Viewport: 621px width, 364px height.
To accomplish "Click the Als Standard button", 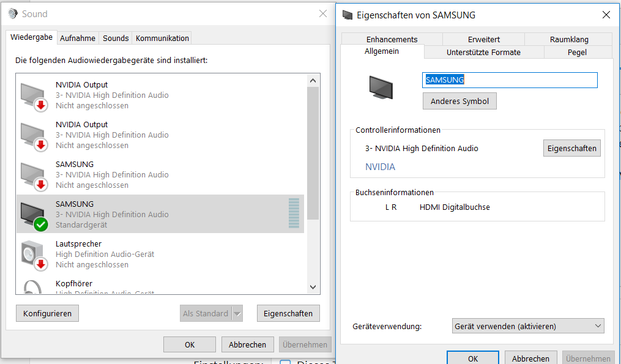I will point(206,313).
